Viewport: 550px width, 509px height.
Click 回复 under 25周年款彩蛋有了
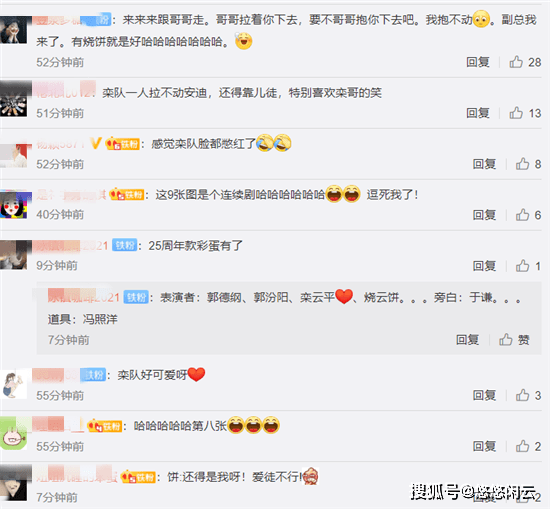click(484, 266)
